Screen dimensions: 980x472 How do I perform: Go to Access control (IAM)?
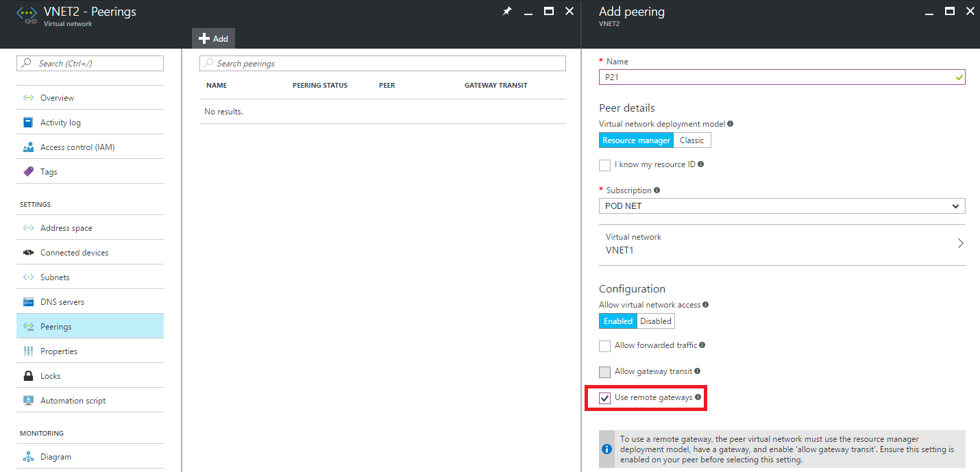[x=77, y=147]
